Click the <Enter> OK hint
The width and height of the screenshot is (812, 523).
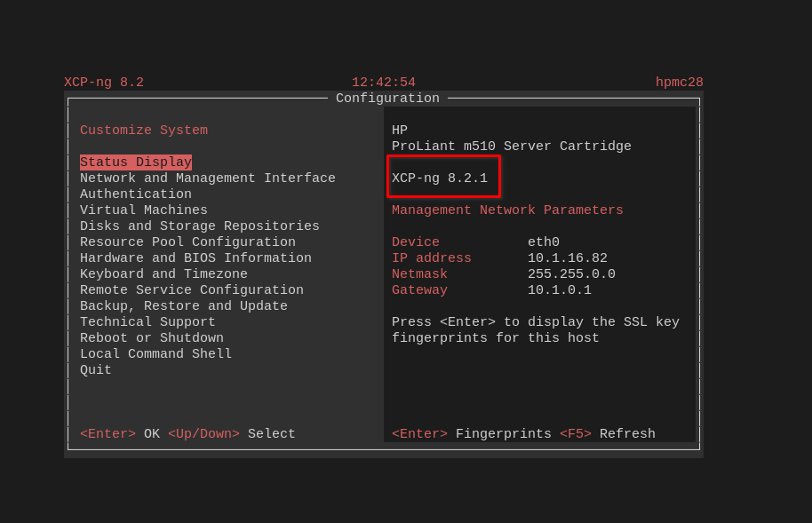click(120, 434)
